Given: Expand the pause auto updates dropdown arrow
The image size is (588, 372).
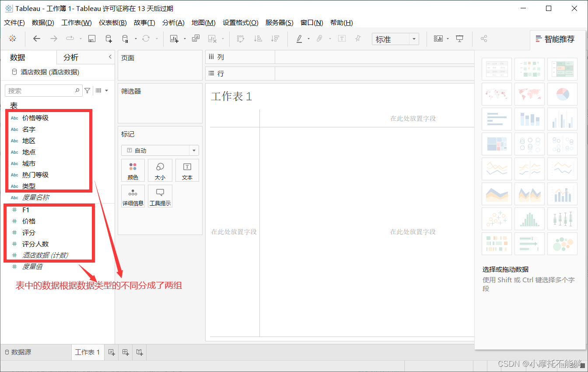Looking at the screenshot, I should (x=136, y=39).
